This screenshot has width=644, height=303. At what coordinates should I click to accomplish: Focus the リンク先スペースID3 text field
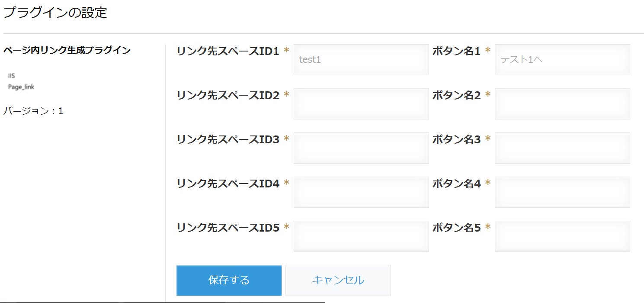coord(361,148)
